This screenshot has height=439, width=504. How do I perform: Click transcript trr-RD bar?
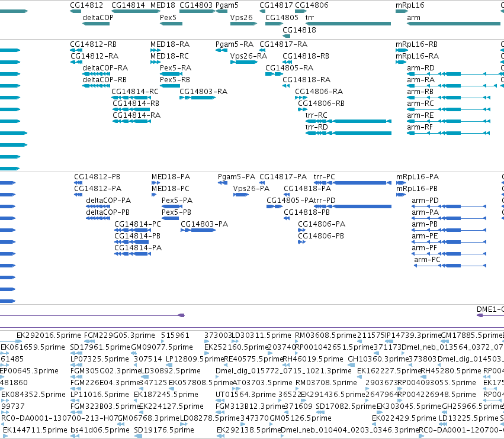point(348,133)
